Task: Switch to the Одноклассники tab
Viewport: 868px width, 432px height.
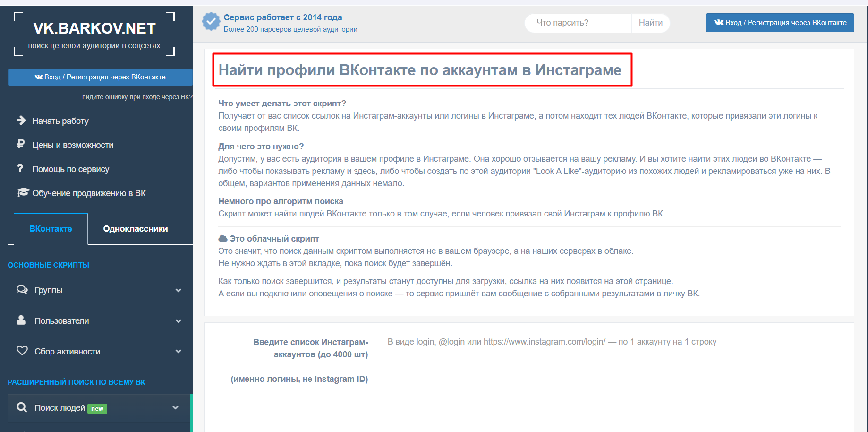Action: click(x=136, y=229)
